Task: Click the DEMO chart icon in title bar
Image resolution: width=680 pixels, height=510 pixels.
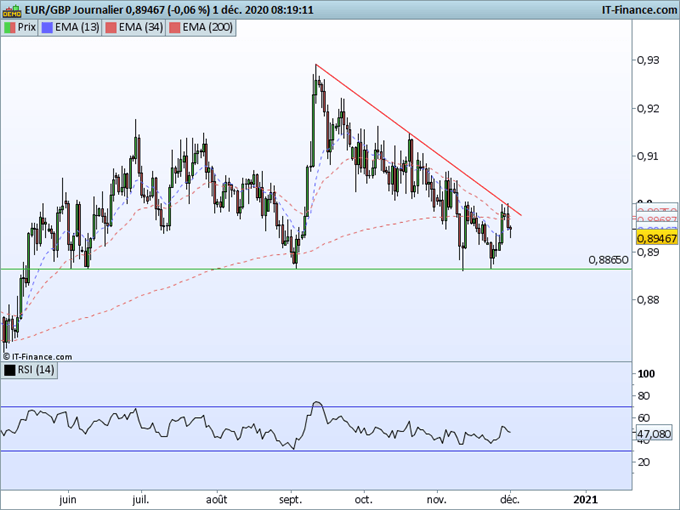Action: click(12, 10)
